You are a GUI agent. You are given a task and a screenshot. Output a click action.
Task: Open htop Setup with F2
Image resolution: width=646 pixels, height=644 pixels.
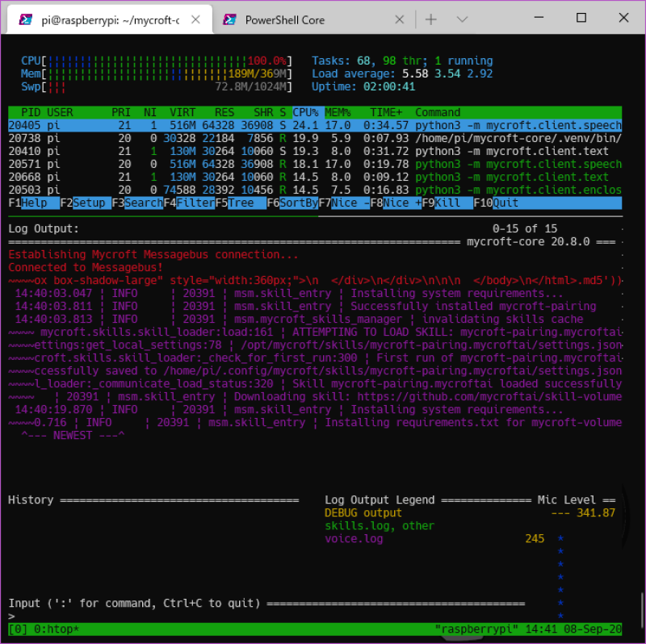pyautogui.click(x=86, y=203)
